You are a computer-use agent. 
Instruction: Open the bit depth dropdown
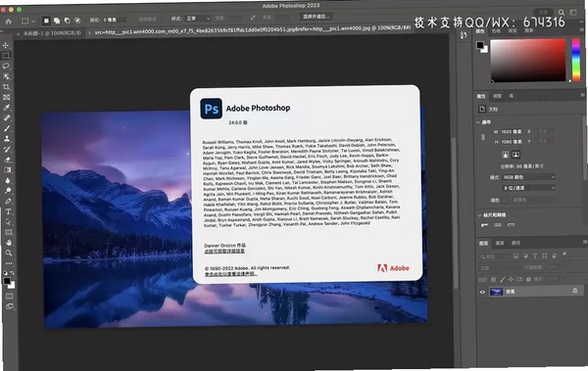529,188
